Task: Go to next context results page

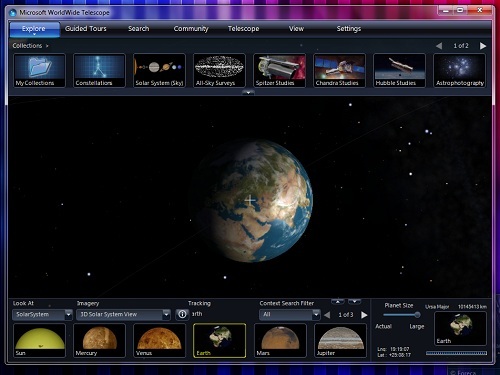Action: pyautogui.click(x=364, y=315)
